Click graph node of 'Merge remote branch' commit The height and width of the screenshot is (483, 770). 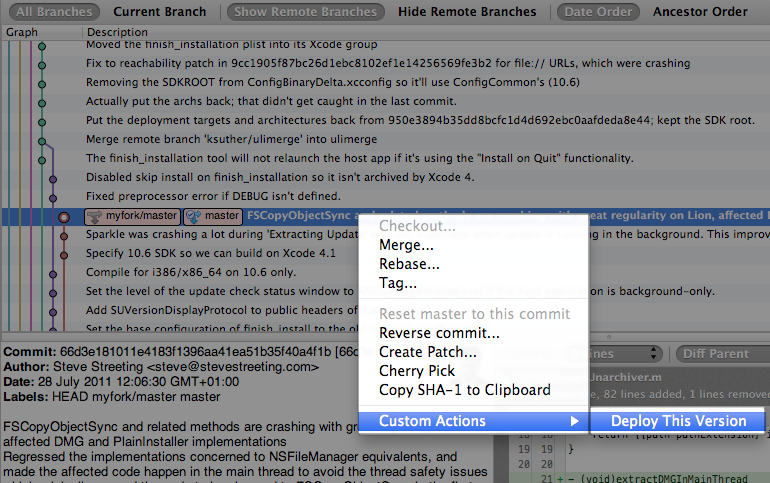tap(42, 139)
